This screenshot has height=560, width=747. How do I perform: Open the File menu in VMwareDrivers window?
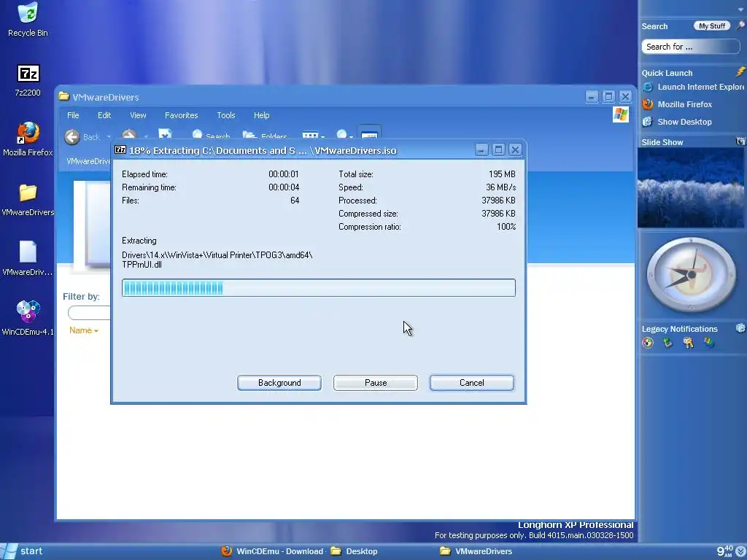point(73,115)
